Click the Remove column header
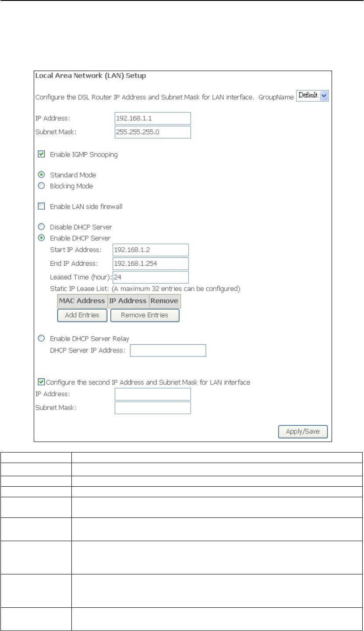The height and width of the screenshot is (631, 364). (x=165, y=301)
